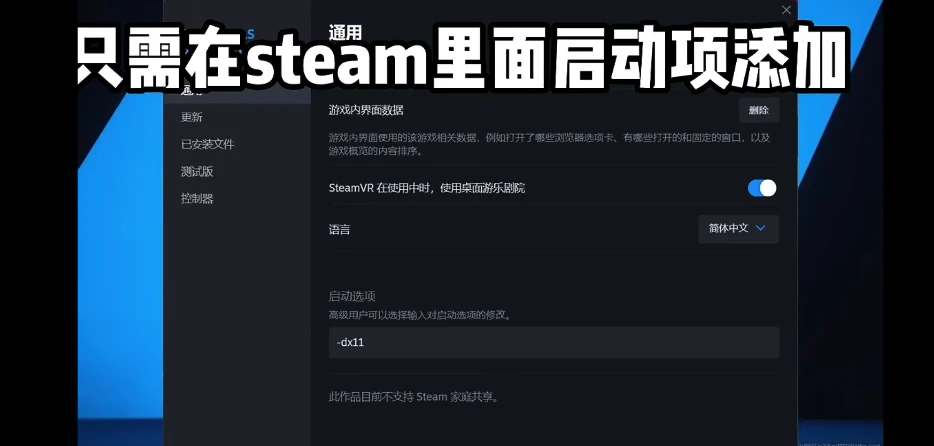Go to the 控制器 settings page
The width and height of the screenshot is (934, 446).
click(197, 198)
